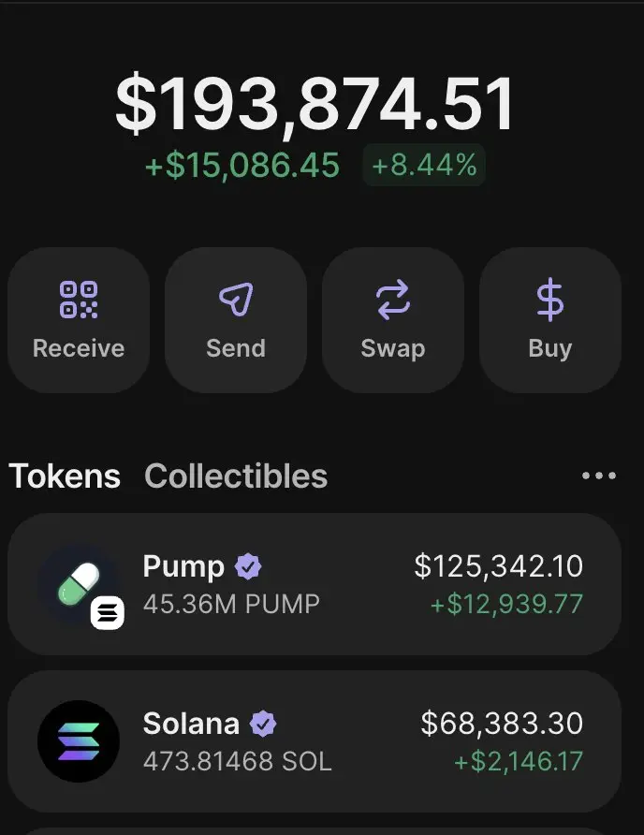Switch to the Tokens tab
The height and width of the screenshot is (835, 644).
[65, 476]
